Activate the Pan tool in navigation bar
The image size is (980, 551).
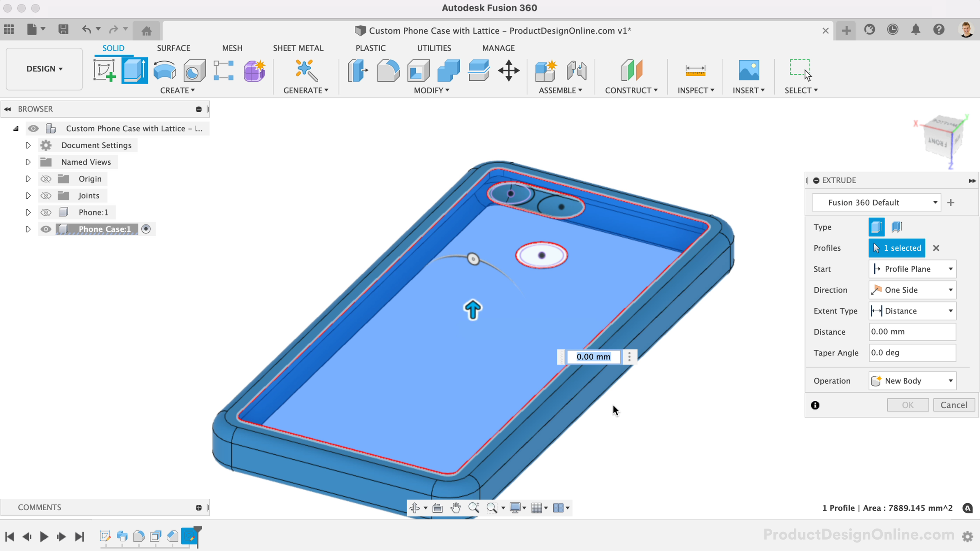click(x=456, y=507)
